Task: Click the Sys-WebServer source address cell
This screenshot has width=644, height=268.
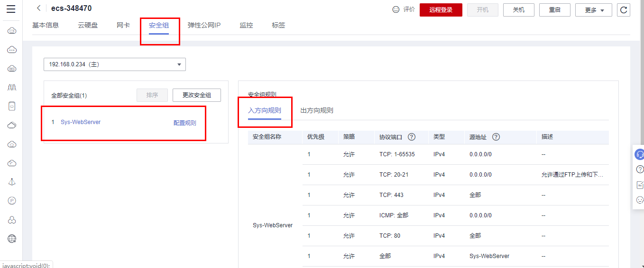Action: coord(489,256)
